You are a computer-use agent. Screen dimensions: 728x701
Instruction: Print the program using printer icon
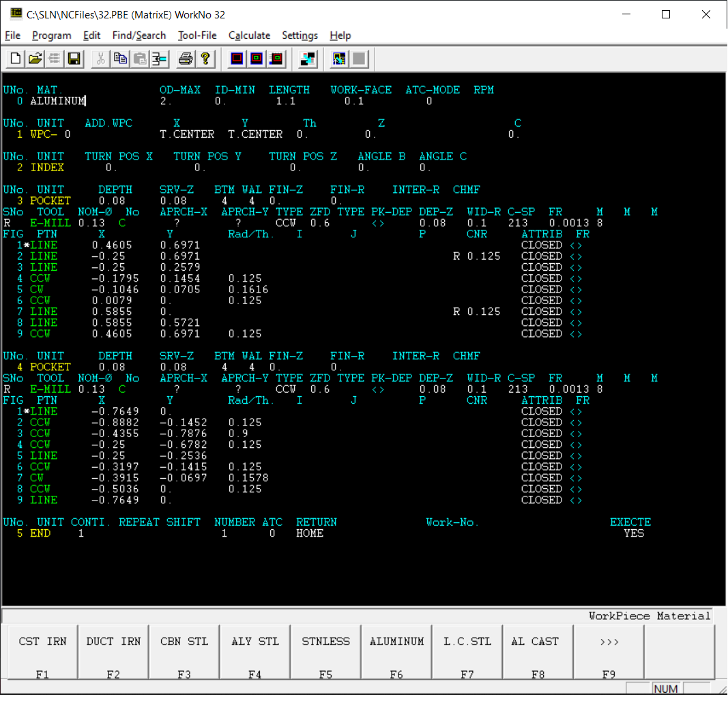click(x=186, y=59)
